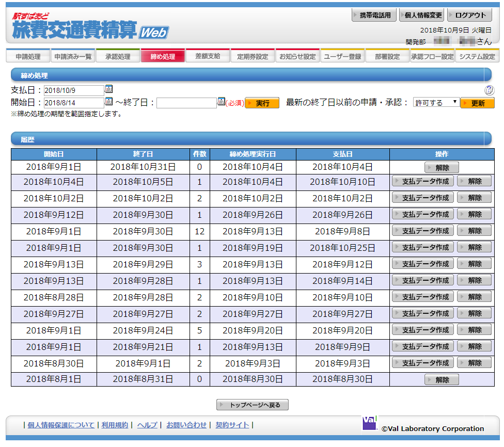
Task: Click the トップページへ戻る button
Action: click(x=252, y=405)
